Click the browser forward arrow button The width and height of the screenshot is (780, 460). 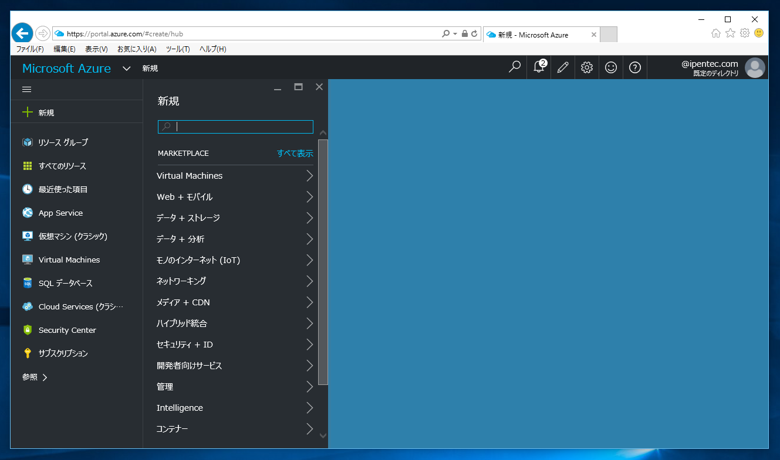[x=43, y=33]
